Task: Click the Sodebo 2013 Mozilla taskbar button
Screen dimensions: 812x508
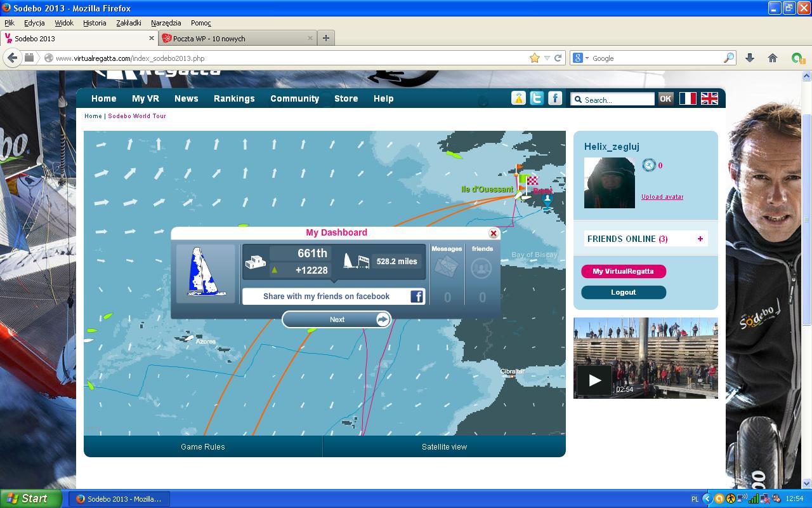Action: click(119, 499)
